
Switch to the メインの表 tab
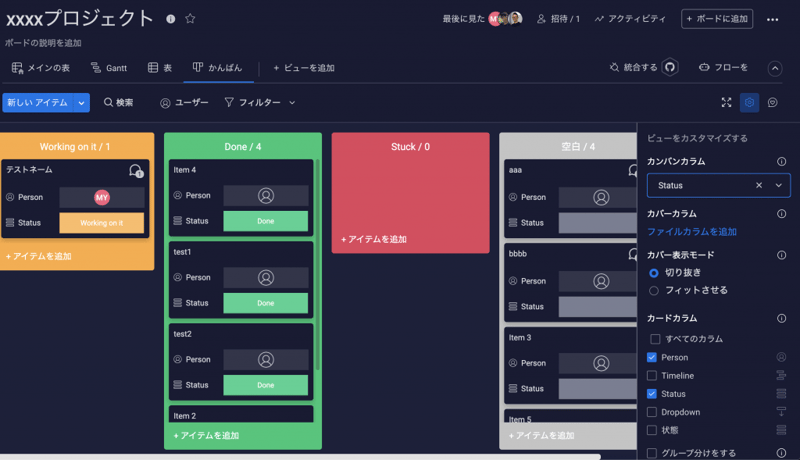pyautogui.click(x=41, y=68)
